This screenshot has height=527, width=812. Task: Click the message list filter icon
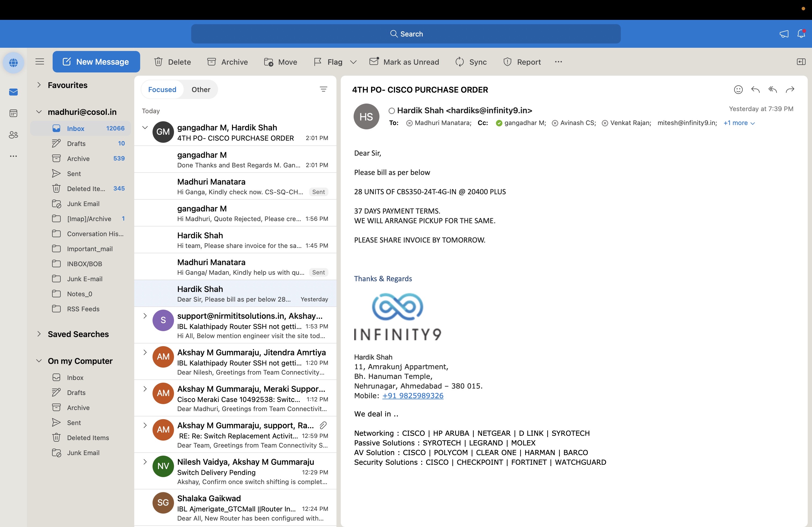[323, 89]
